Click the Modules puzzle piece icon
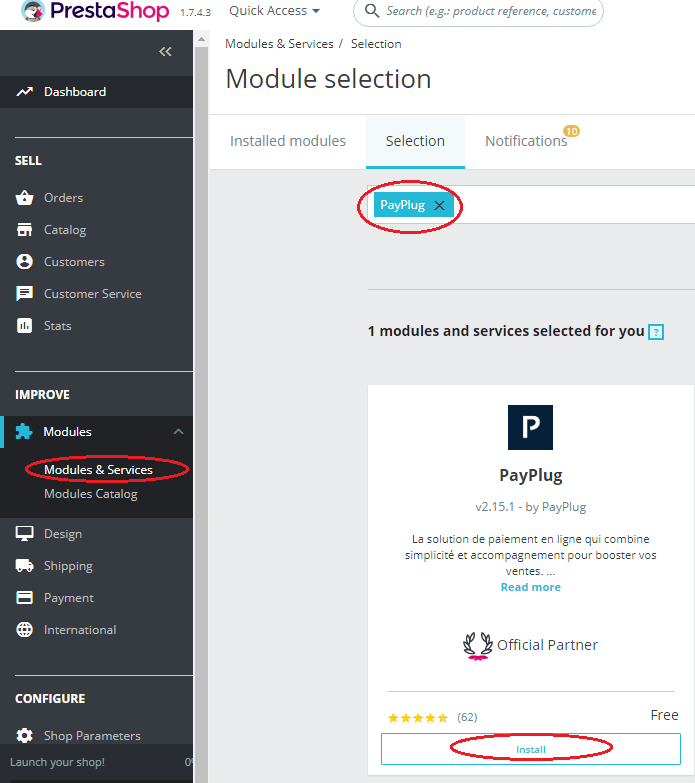The height and width of the screenshot is (783, 695). pos(24,431)
